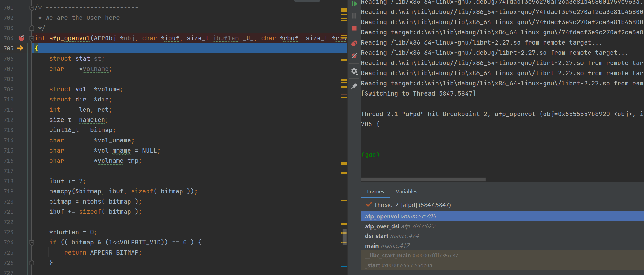644x275 pixels.
Task: Pin the debug tab
Action: click(x=354, y=86)
